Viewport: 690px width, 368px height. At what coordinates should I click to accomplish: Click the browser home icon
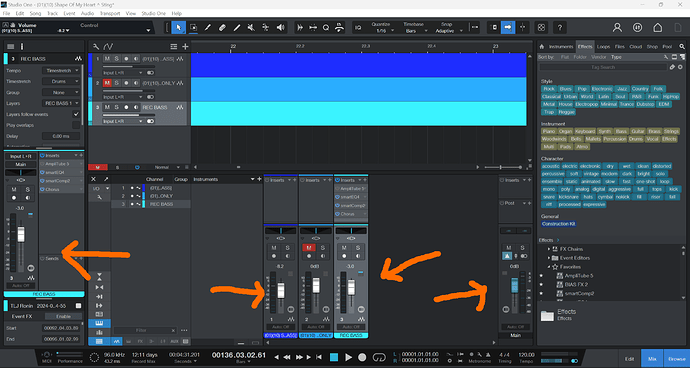click(542, 46)
